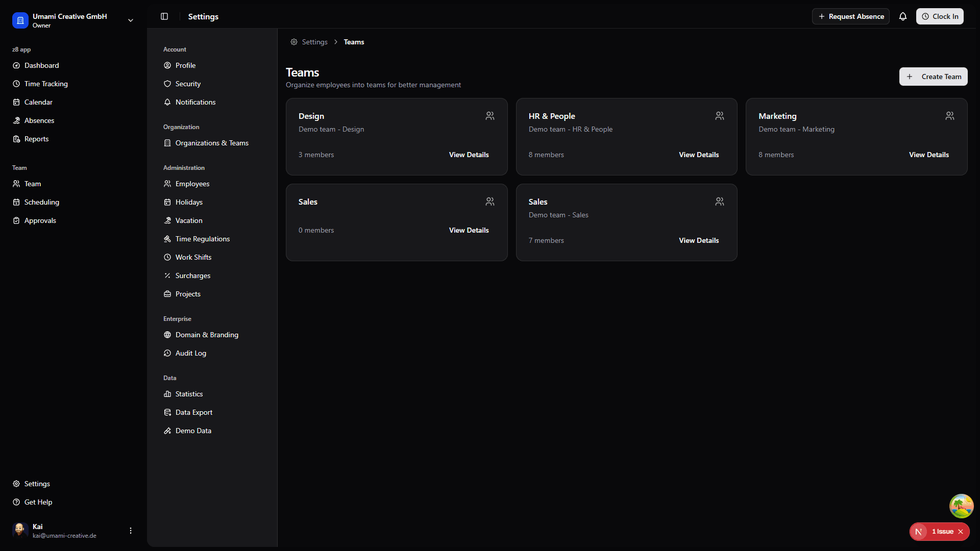Image resolution: width=980 pixels, height=551 pixels.
Task: Open the Reports section in the sidebar
Action: coord(36,139)
